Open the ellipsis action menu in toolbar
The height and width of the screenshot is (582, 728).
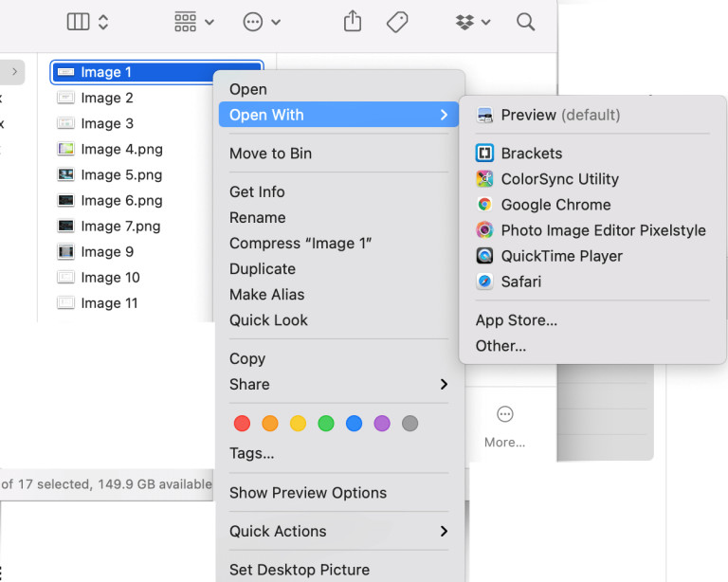[262, 22]
